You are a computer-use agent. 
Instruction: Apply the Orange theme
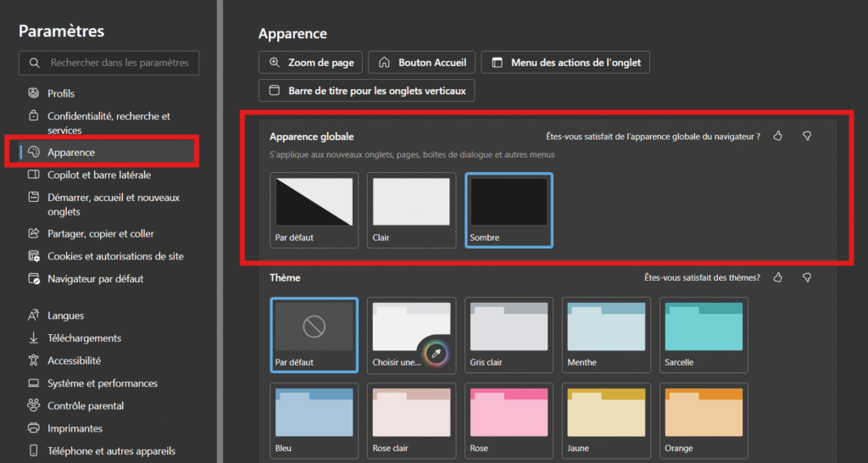[704, 421]
